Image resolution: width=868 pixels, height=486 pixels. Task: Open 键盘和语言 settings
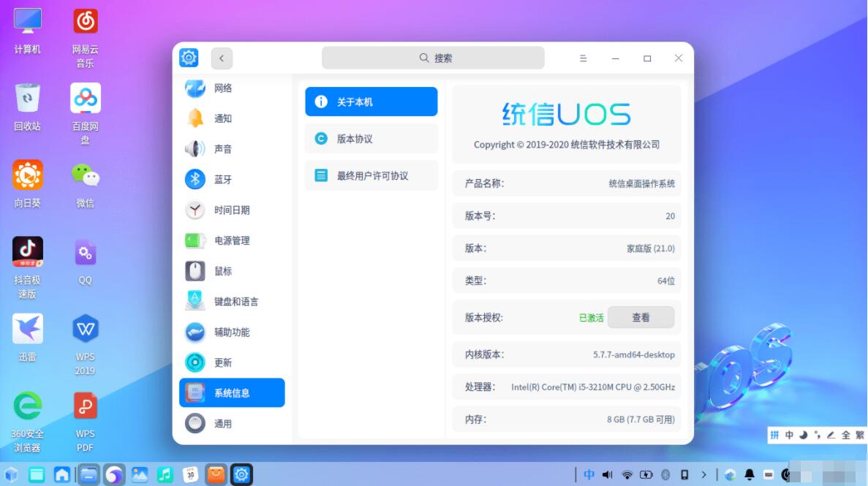(232, 301)
